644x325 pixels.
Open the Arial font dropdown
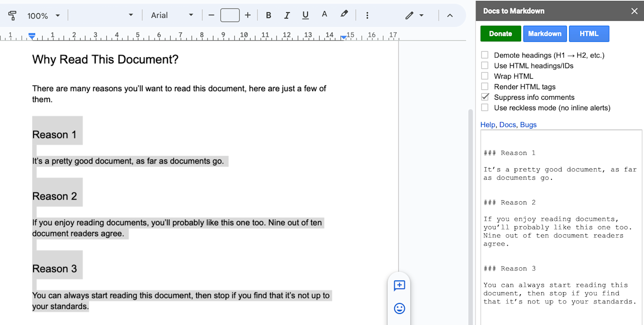(x=172, y=15)
